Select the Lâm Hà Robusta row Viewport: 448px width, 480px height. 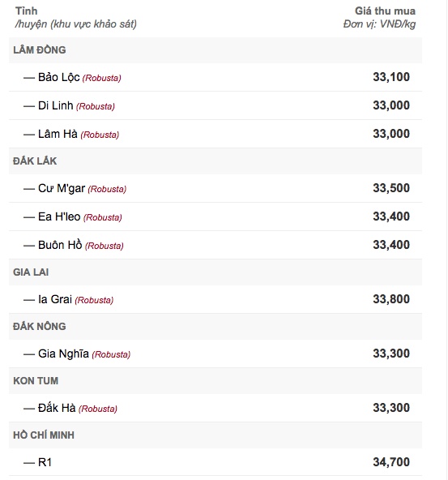pos(215,134)
